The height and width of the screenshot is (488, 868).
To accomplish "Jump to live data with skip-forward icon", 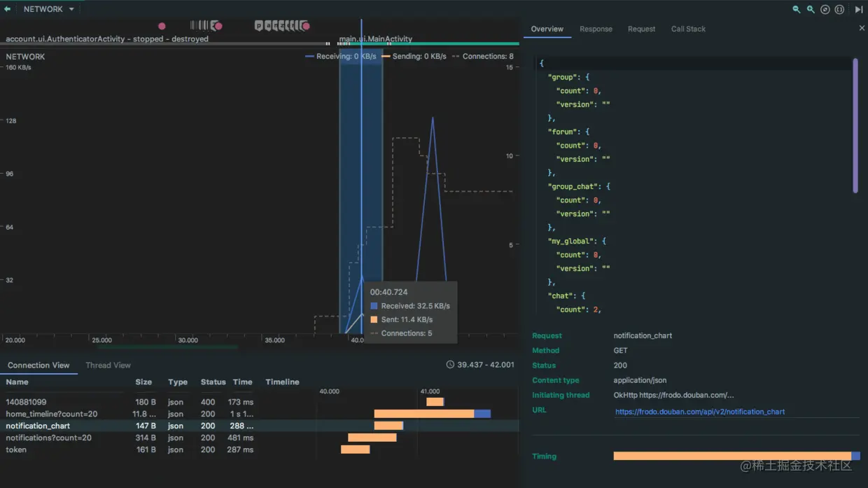I will (x=860, y=9).
